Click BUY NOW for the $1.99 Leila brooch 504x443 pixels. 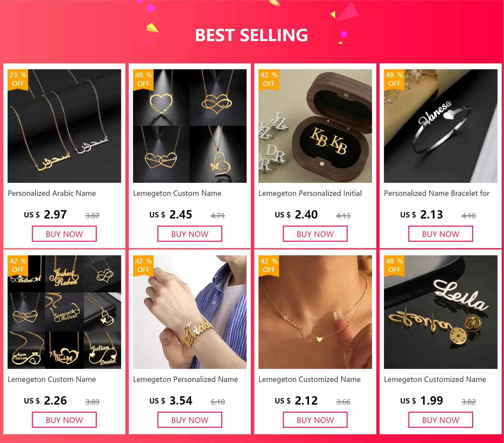(x=441, y=420)
